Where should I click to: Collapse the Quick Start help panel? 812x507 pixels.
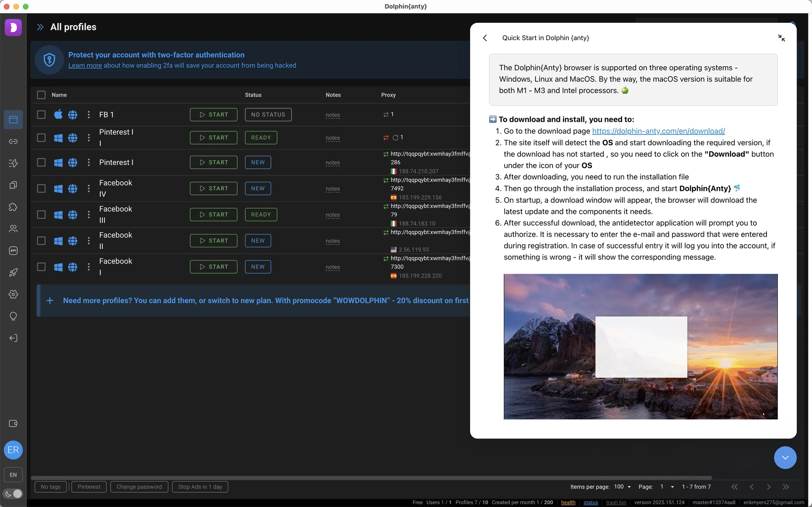(x=781, y=38)
